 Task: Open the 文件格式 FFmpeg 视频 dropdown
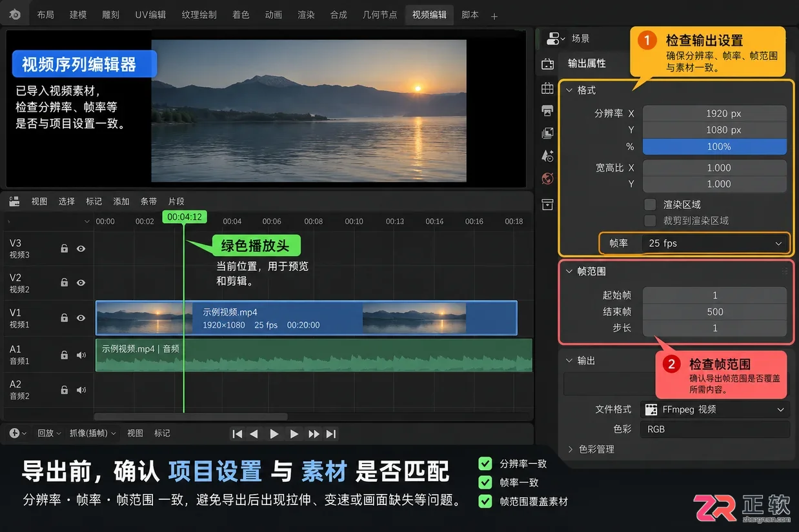[715, 409]
